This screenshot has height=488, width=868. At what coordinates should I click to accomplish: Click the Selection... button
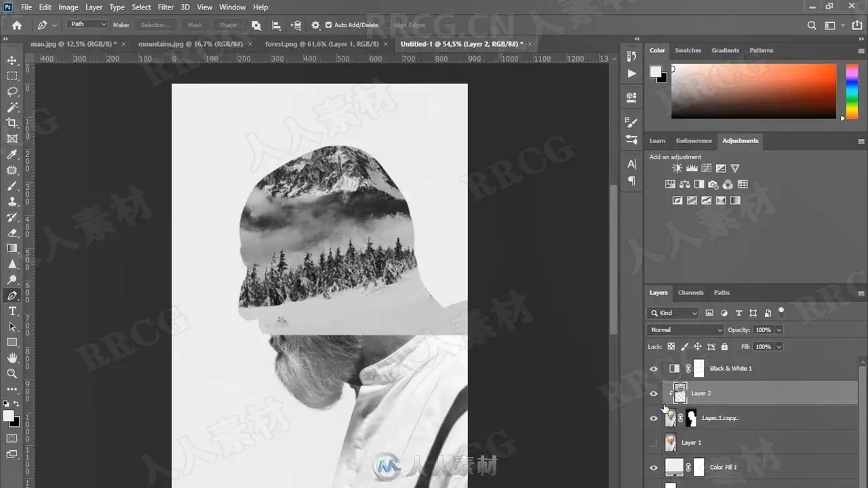155,25
